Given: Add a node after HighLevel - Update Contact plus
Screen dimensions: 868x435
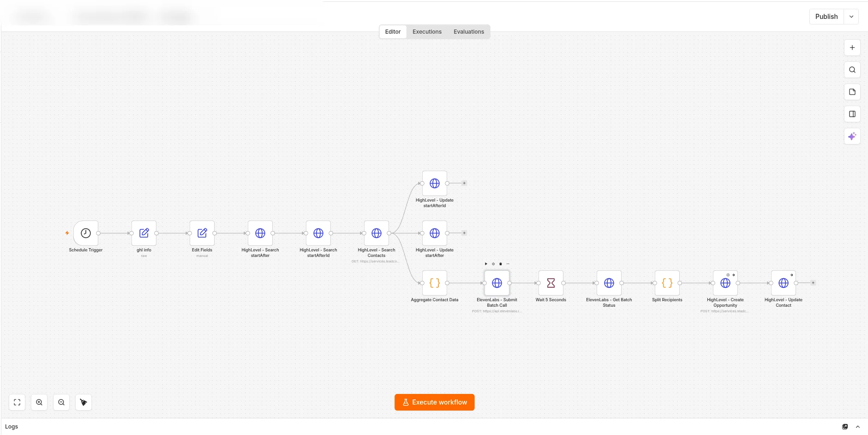Looking at the screenshot, I should [x=813, y=283].
